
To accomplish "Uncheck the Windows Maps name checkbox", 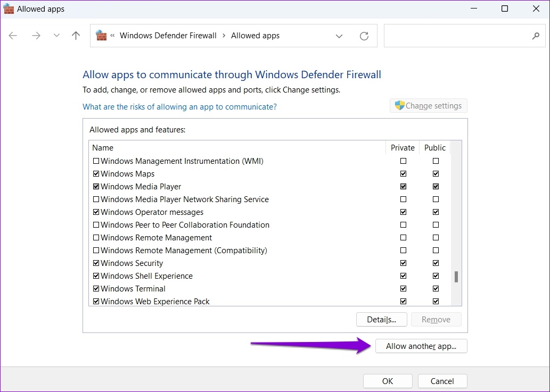I will pos(96,174).
